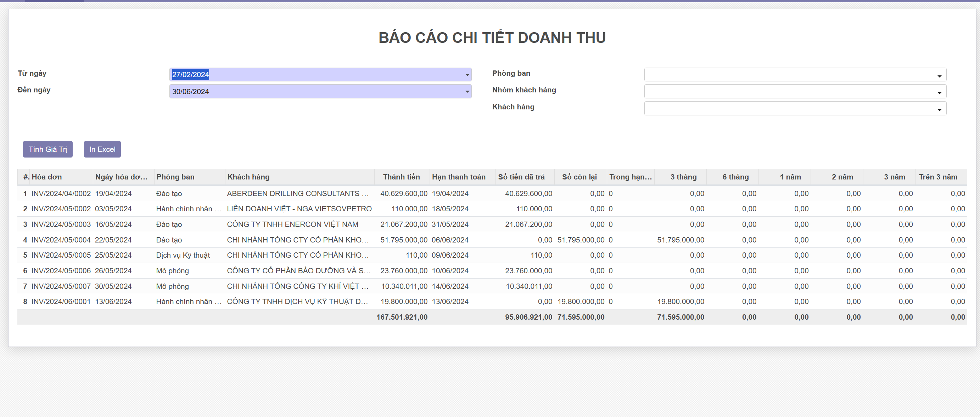Open the Từ ngày date dropdown arrow
The image size is (980, 417).
467,75
